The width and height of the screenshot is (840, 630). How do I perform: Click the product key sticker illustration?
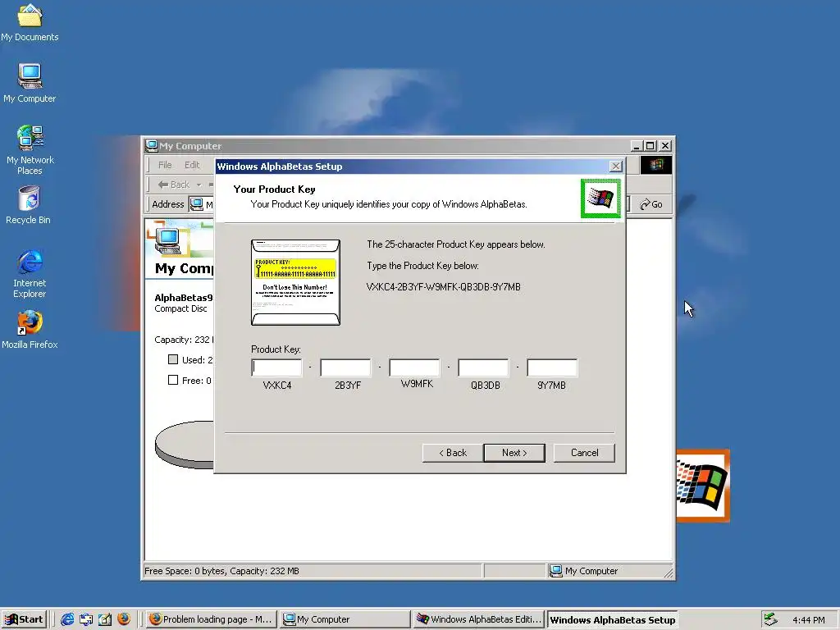click(x=295, y=282)
